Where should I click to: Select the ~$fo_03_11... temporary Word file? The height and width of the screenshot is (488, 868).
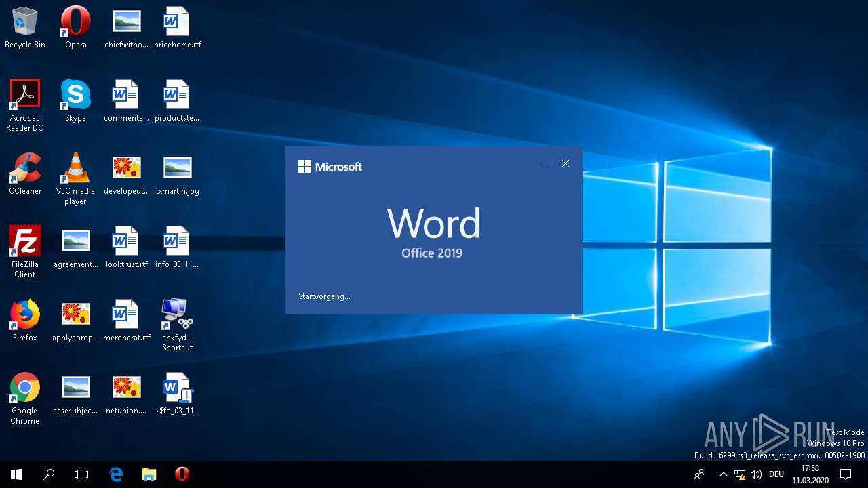[177, 394]
